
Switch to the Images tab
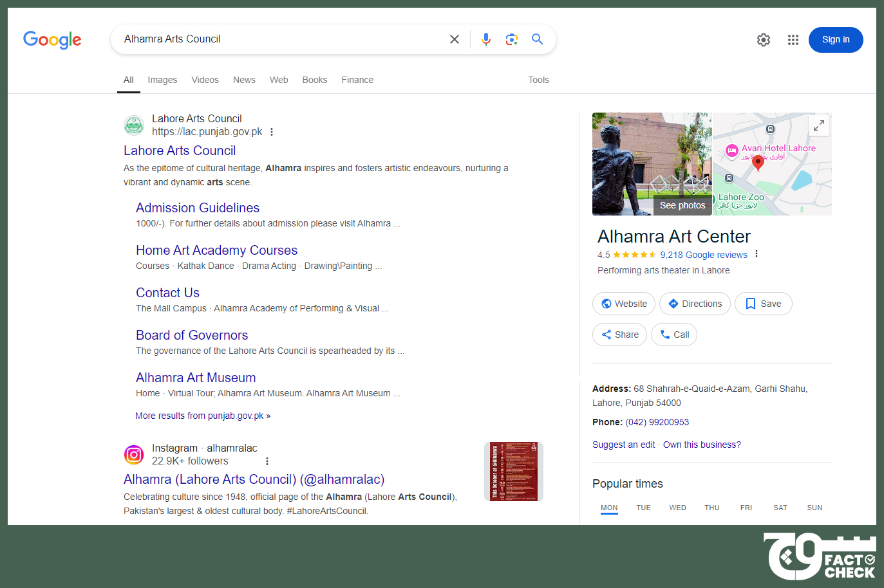click(x=162, y=80)
